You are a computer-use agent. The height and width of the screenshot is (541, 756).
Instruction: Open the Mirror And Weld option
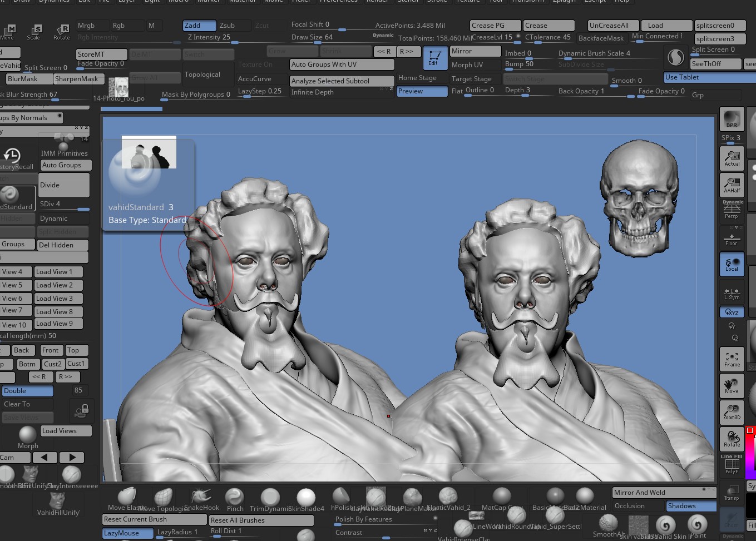pyautogui.click(x=663, y=492)
